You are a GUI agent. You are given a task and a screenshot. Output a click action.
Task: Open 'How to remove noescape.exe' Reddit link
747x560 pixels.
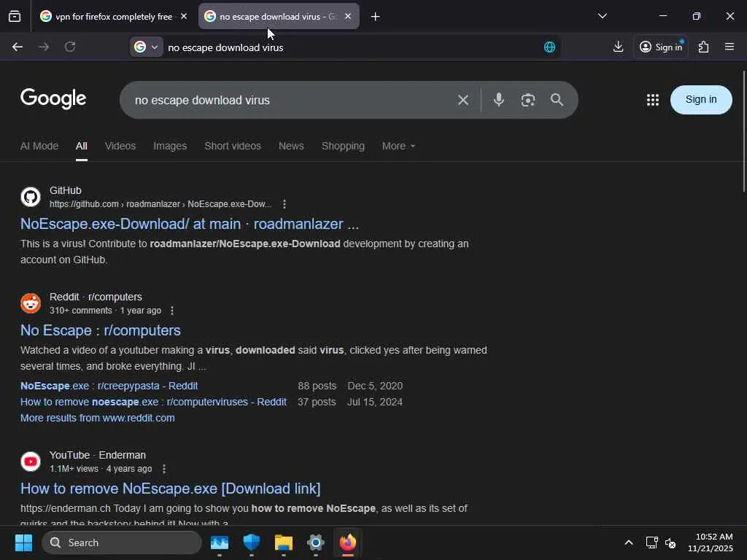tap(153, 402)
